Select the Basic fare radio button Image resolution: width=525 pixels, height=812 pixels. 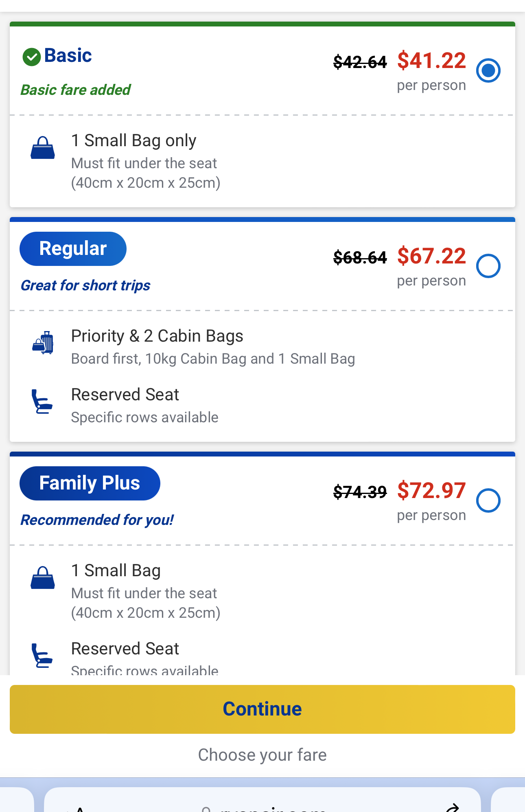[x=488, y=70]
